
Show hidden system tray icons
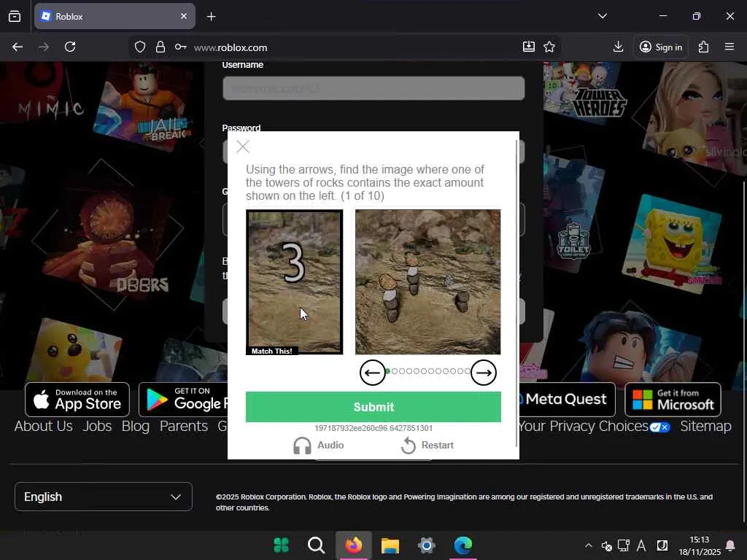[589, 545]
